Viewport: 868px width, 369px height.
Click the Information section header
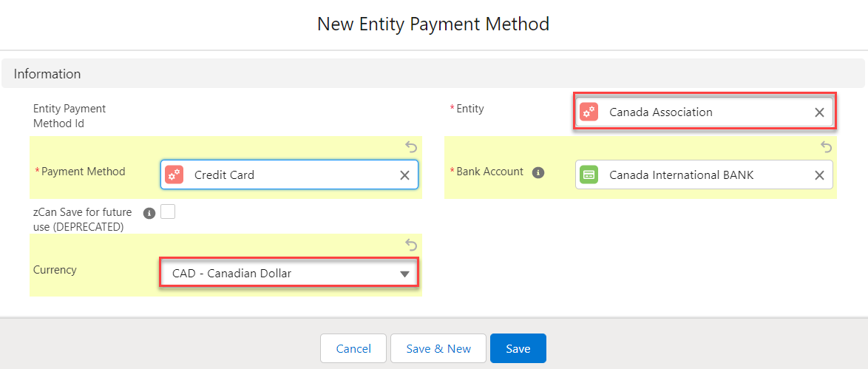pos(47,74)
